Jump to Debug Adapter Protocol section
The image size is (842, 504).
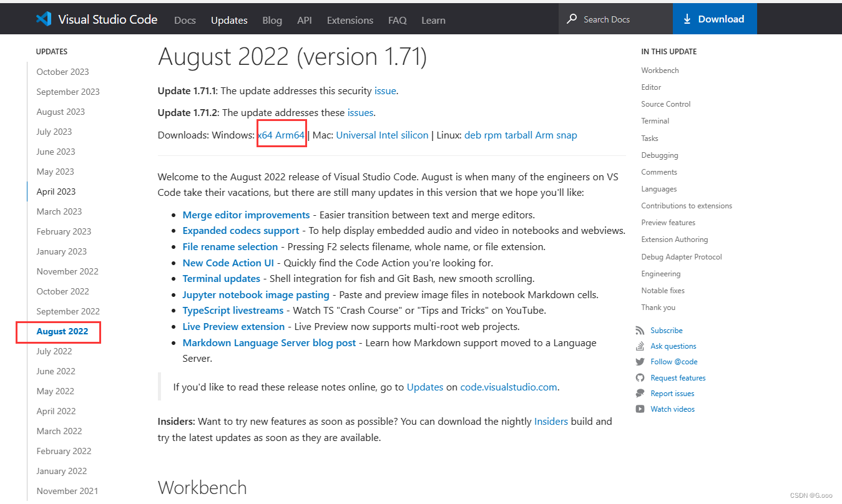pos(682,257)
